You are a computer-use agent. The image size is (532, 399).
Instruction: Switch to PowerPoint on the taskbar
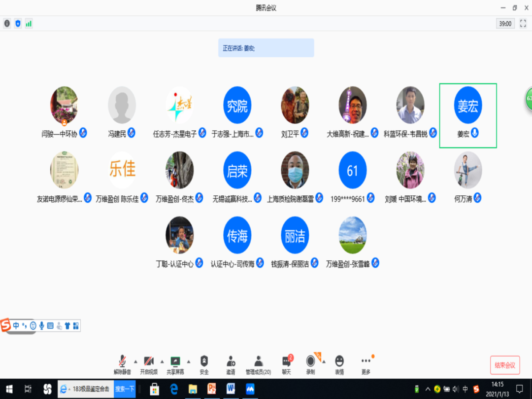212,389
